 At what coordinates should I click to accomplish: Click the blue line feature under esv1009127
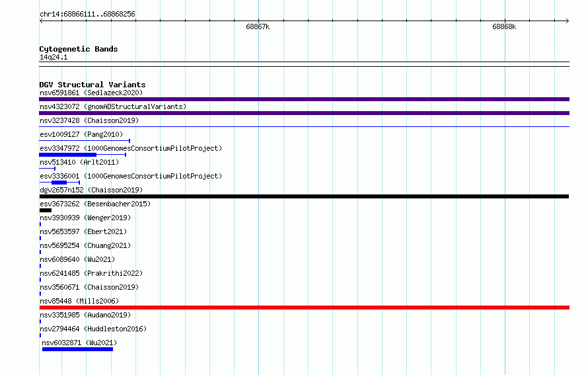(85, 141)
